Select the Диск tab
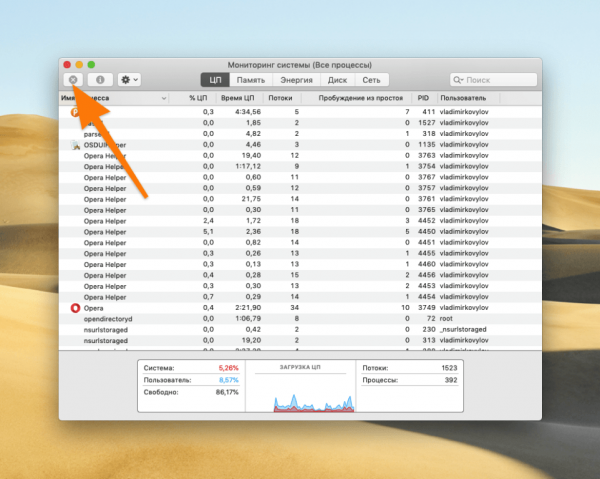Screen dimensions: 600x479 (337, 80)
